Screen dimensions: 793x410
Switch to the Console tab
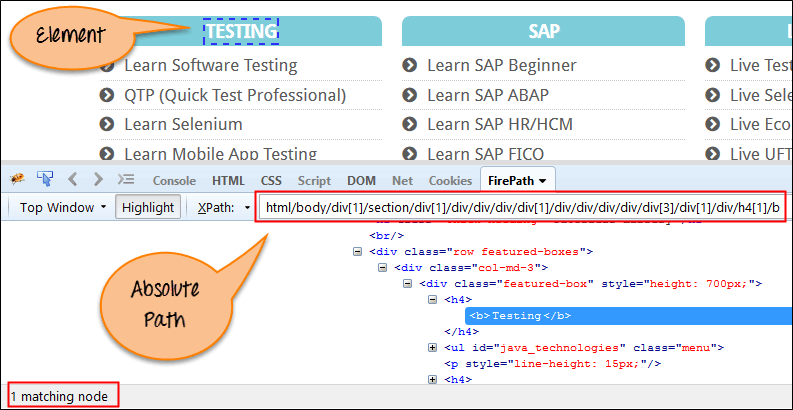pos(173,181)
